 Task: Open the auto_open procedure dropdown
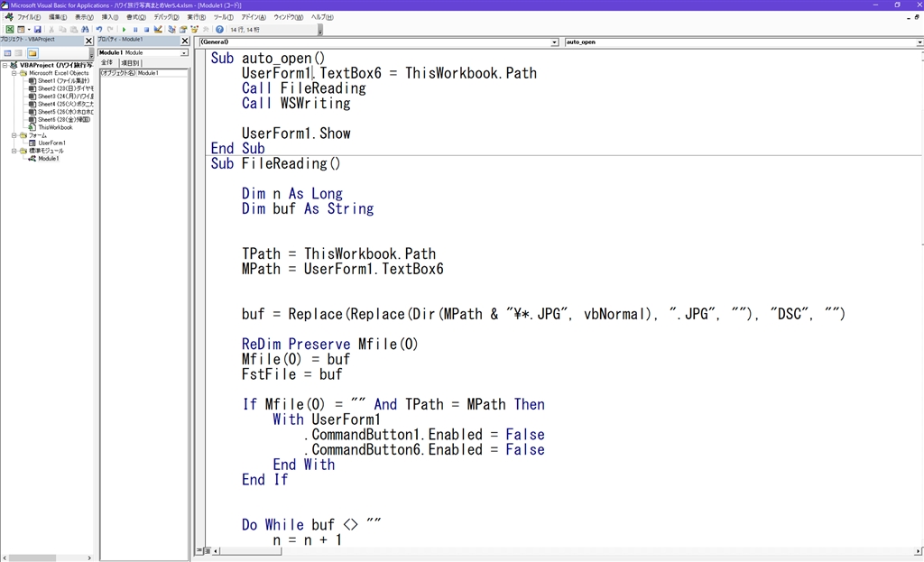919,42
